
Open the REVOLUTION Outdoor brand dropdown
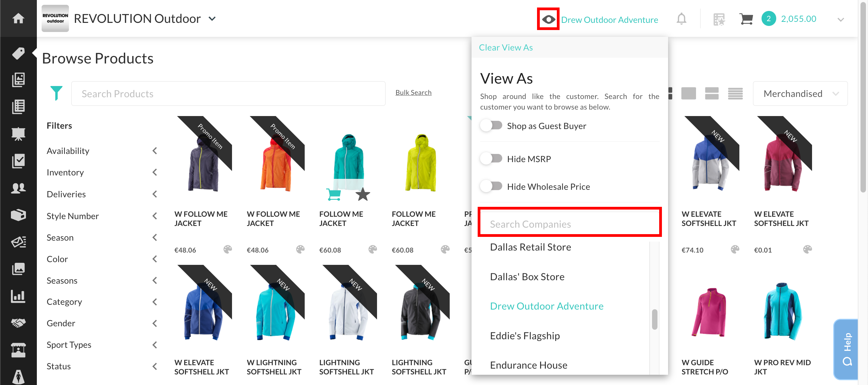point(212,19)
